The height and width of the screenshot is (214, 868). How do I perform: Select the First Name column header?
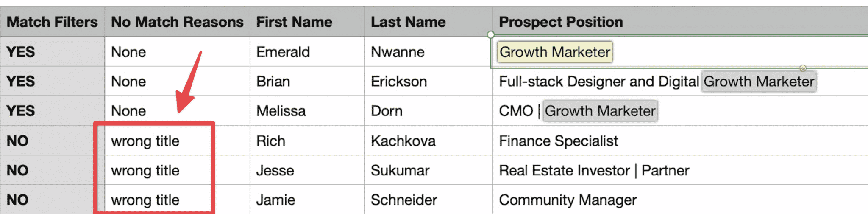(307, 22)
